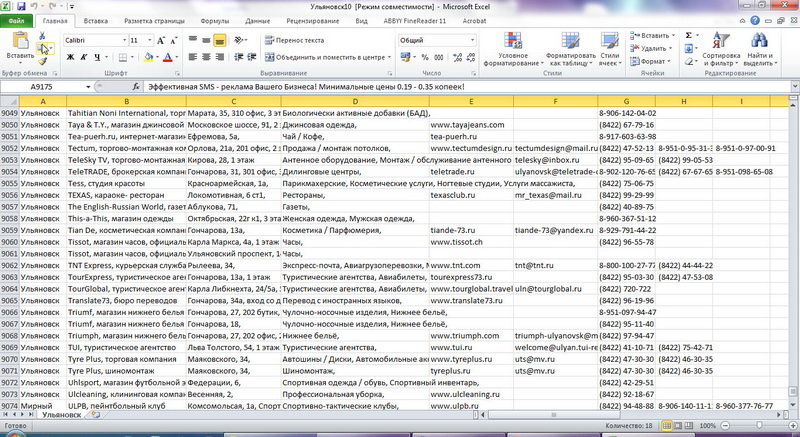Toggle the highlighted bottom align button
This screenshot has width=800, height=437.
pyautogui.click(x=220, y=40)
